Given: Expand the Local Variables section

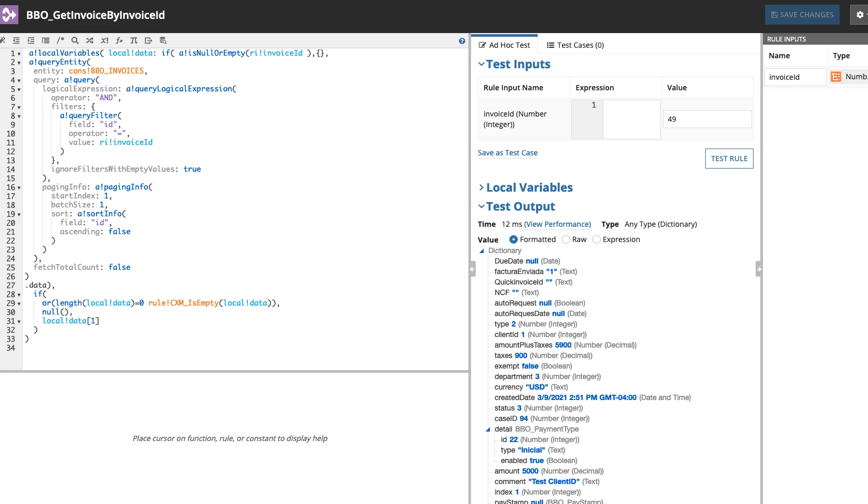Looking at the screenshot, I should [x=482, y=187].
